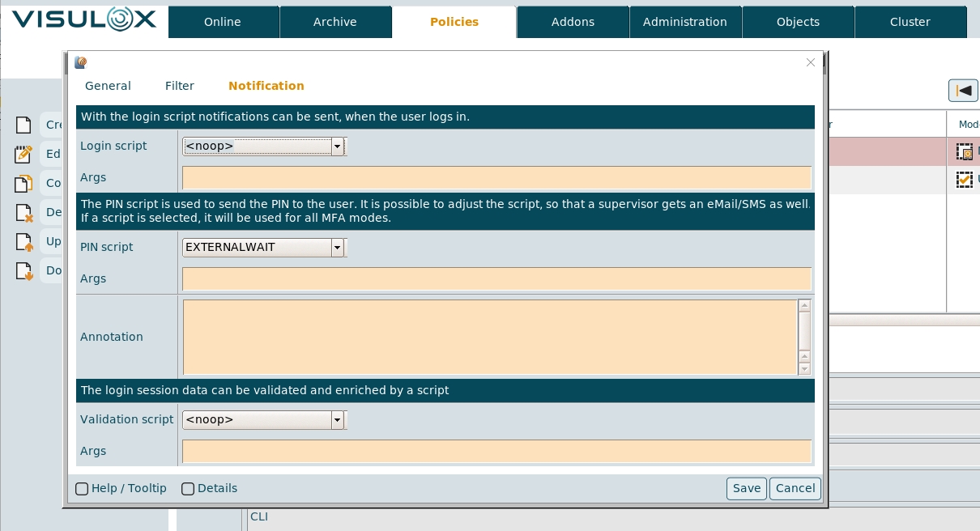The height and width of the screenshot is (531, 980).
Task: Click the Download icon in sidebar
Action: 24,270
